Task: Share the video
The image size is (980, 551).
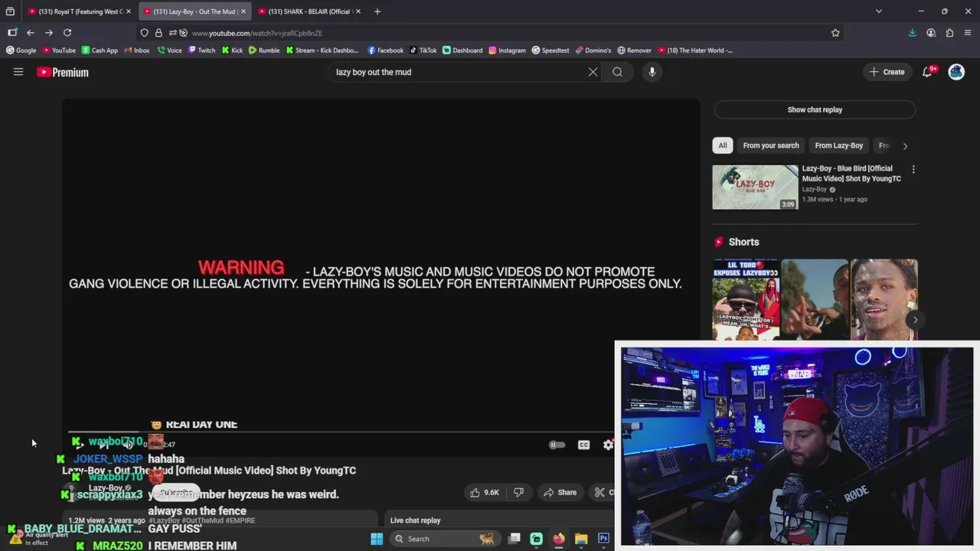Action: point(560,492)
